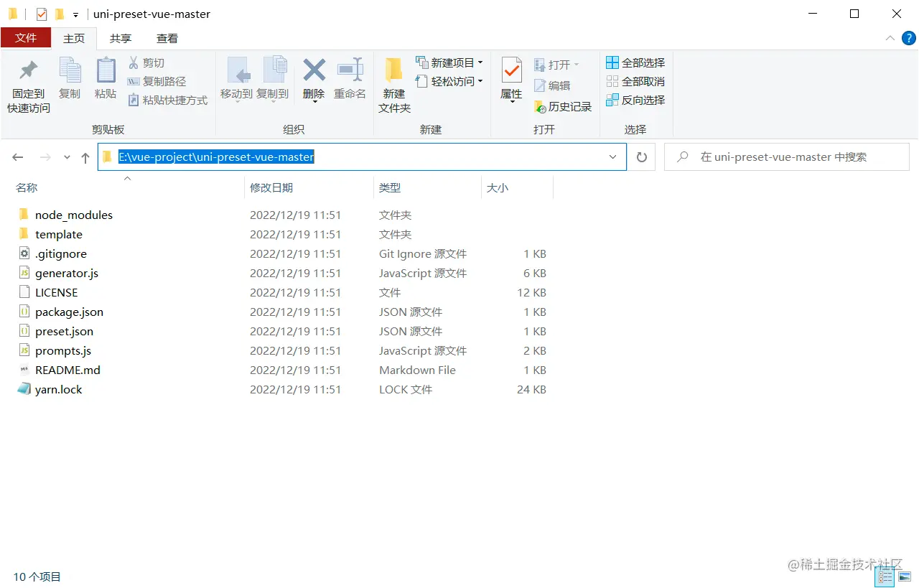Image resolution: width=919 pixels, height=588 pixels.
Task: Open the 删除 (Delete) tool
Action: (x=313, y=80)
